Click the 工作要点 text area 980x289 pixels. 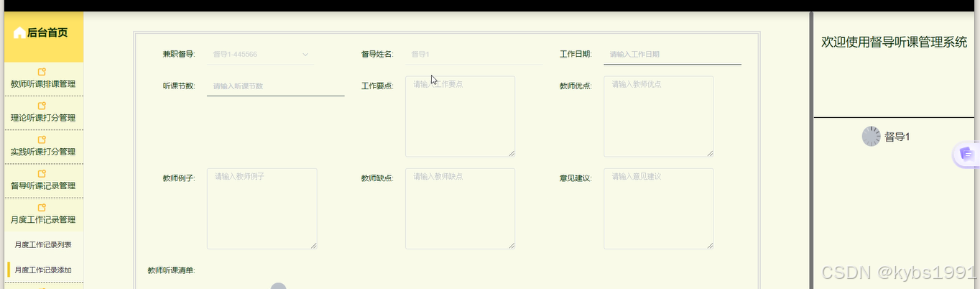[460, 116]
